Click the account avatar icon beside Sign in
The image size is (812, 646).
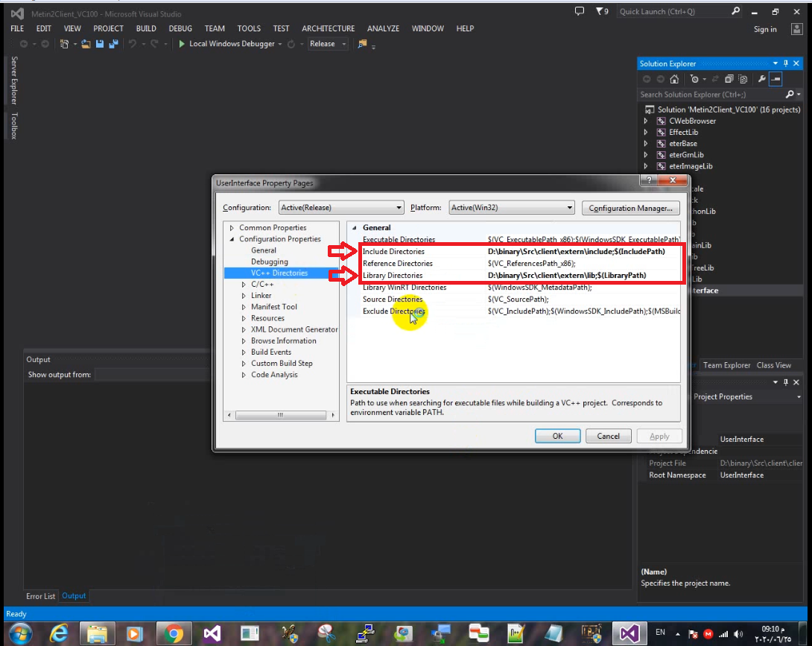[x=797, y=29]
